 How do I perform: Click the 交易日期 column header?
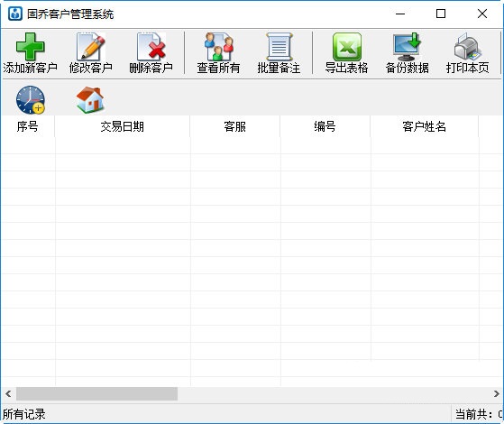click(x=122, y=126)
